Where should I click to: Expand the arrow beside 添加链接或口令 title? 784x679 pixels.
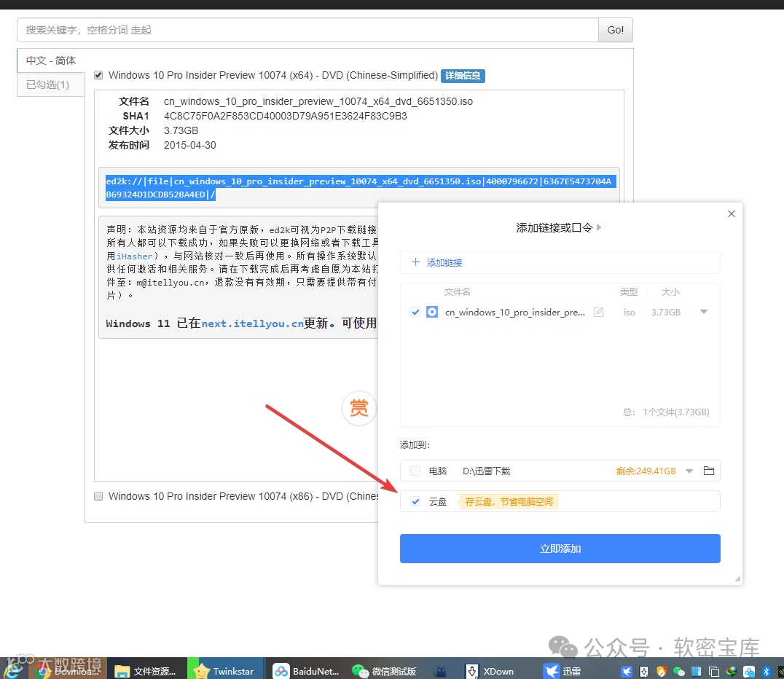(x=599, y=227)
